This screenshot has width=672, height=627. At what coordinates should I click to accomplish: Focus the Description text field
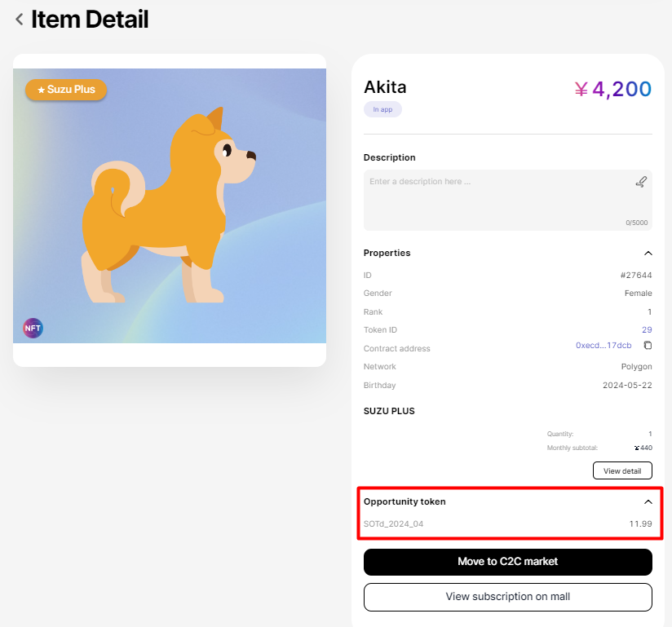(x=497, y=200)
